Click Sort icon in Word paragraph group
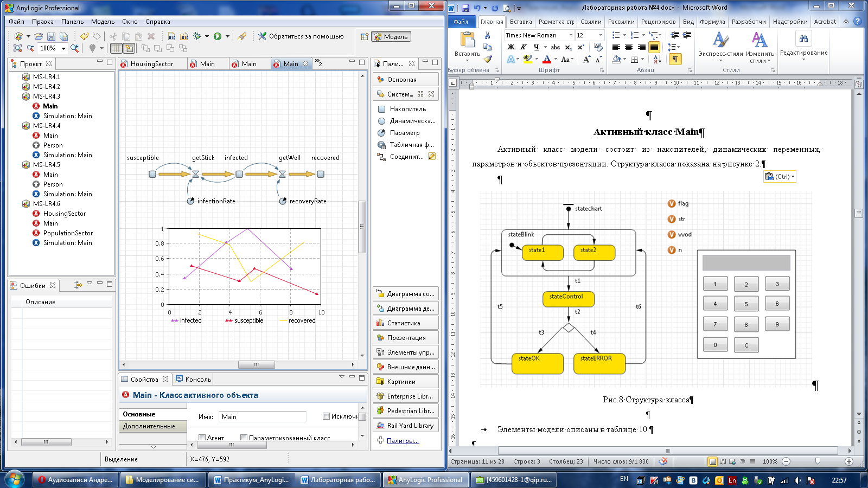The width and height of the screenshot is (868, 488). pyautogui.click(x=657, y=59)
